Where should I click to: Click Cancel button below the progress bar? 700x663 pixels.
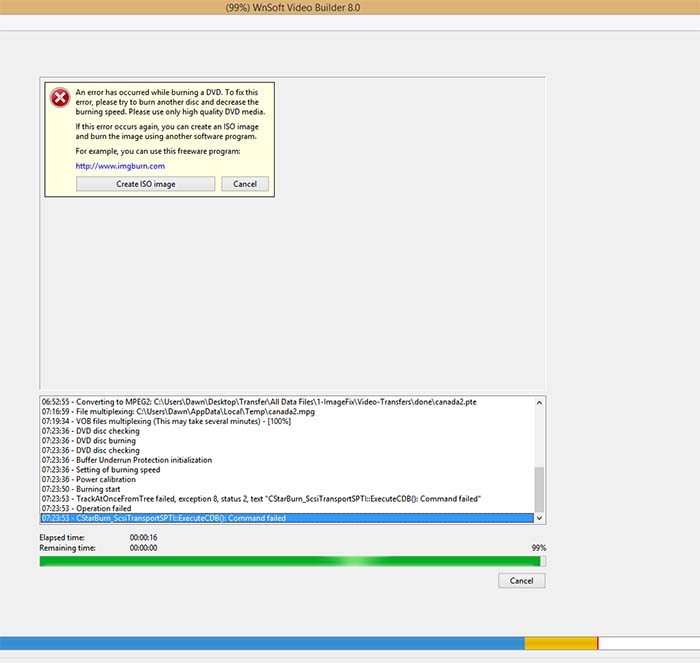pos(521,581)
